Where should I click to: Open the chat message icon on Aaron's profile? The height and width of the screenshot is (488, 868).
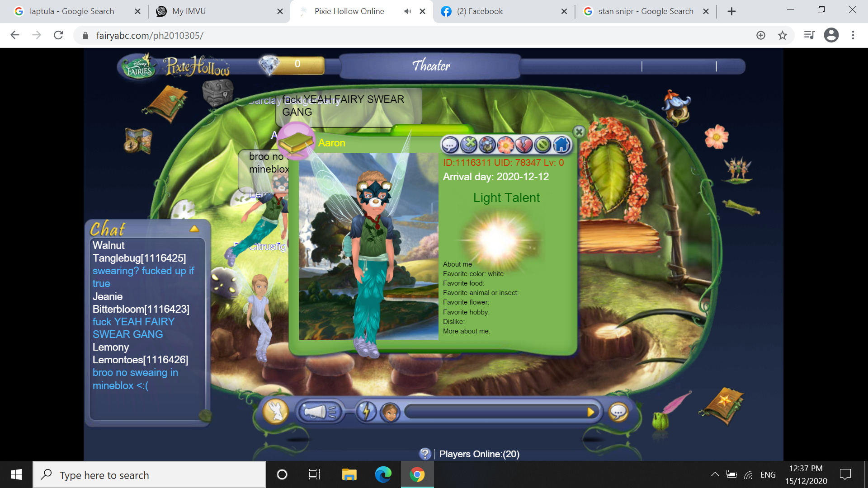(449, 145)
